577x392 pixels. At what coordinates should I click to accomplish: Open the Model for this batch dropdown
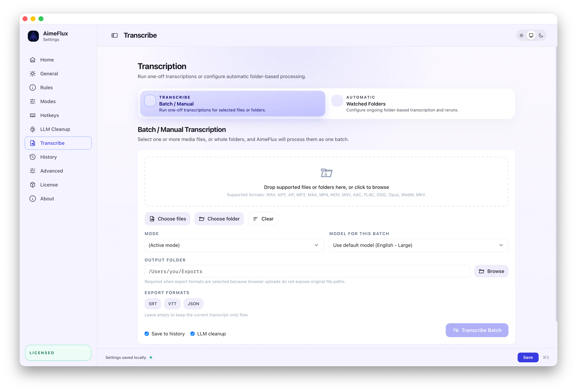(x=419, y=245)
